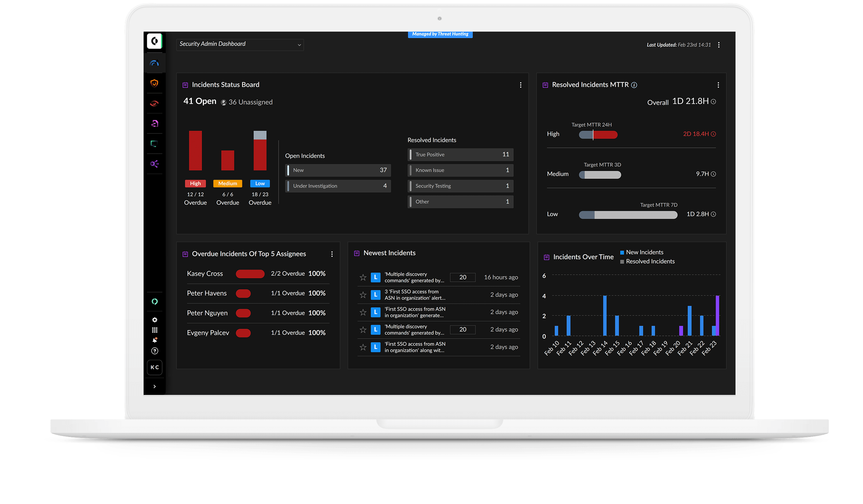Click the green monitor endpoints icon
Image resolution: width=863 pixels, height=504 pixels.
tap(154, 144)
